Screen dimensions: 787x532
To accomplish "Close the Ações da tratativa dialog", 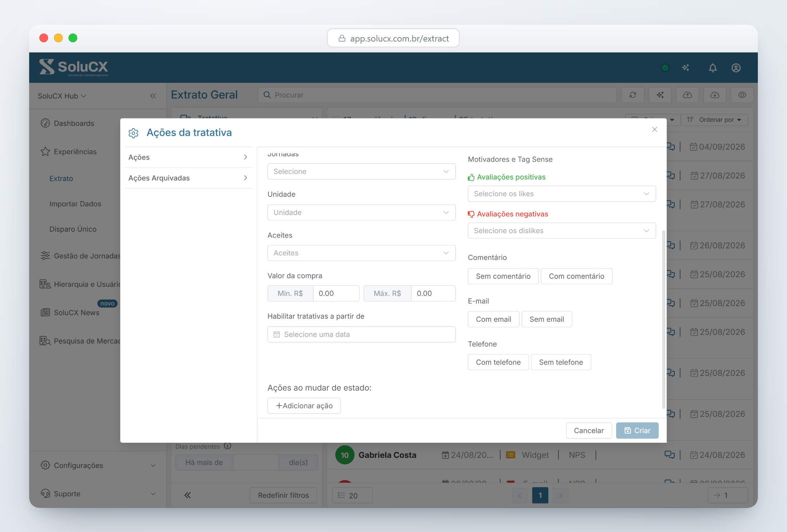I will coord(654,130).
